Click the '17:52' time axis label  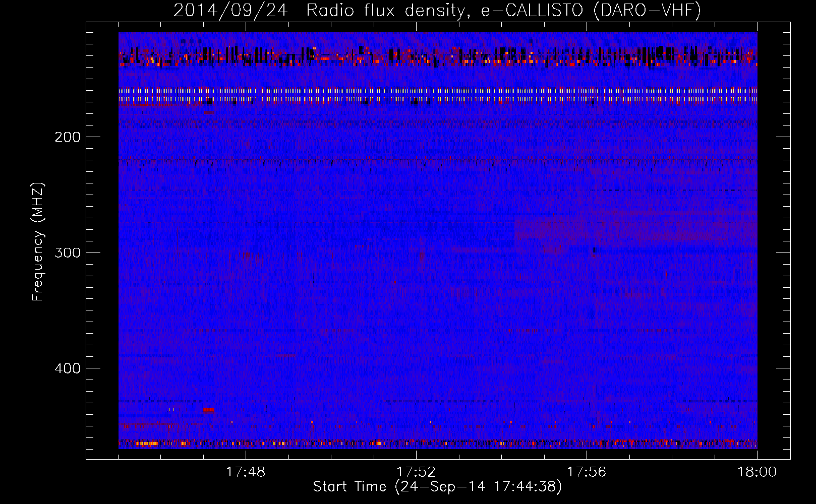[x=416, y=472]
